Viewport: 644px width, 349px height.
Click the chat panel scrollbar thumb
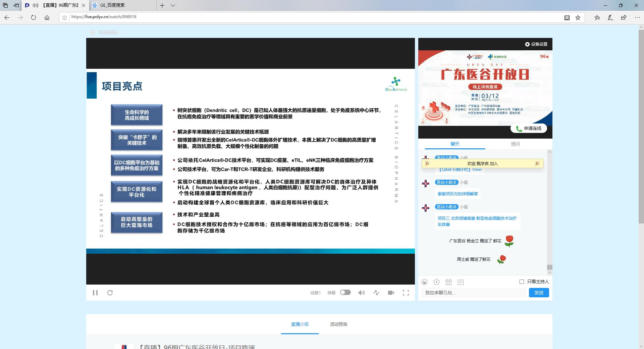[x=549, y=267]
